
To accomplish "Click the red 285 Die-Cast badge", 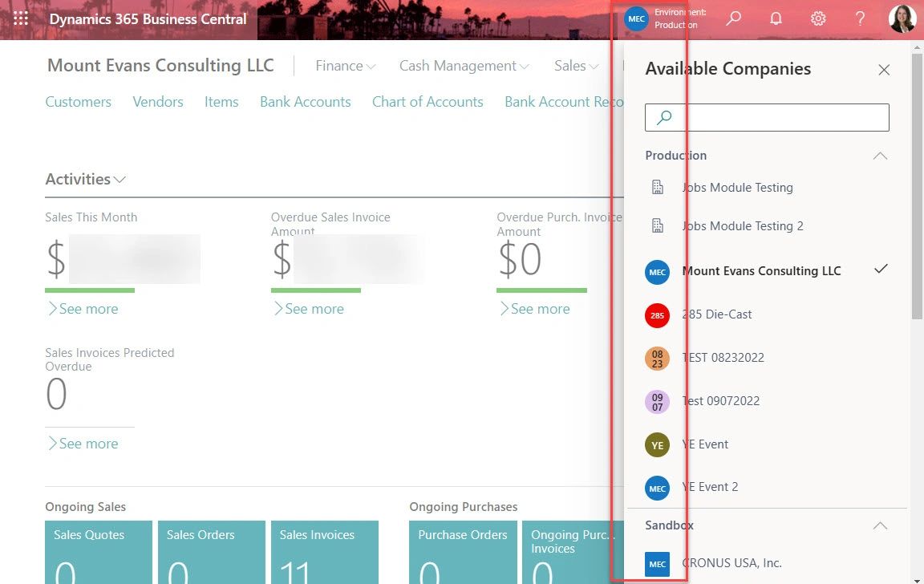I will (x=657, y=315).
